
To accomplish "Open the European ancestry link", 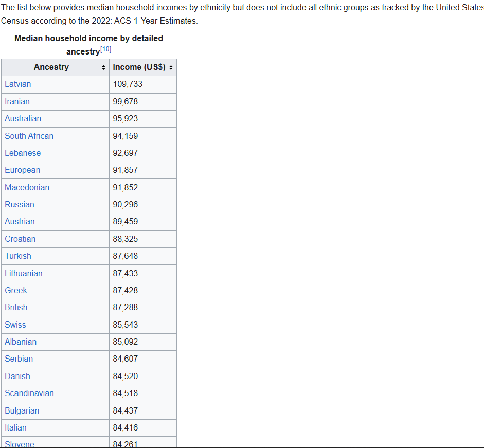I will (22, 170).
